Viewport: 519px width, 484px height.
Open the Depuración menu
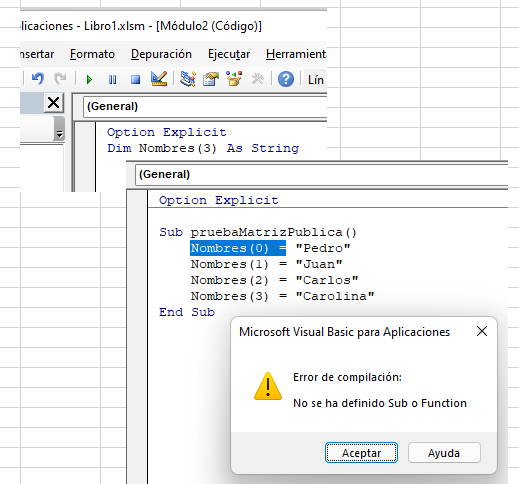(161, 54)
